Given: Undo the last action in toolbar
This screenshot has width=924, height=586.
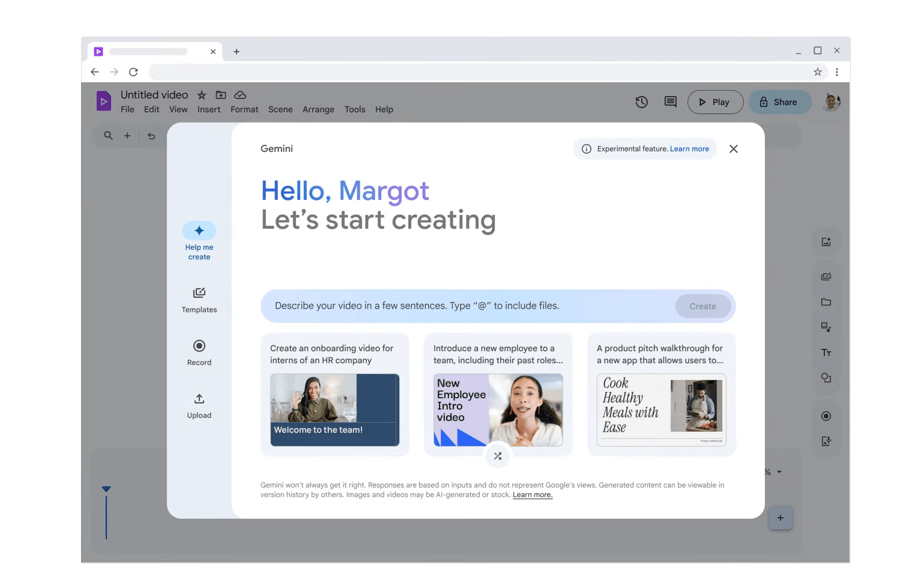Looking at the screenshot, I should pyautogui.click(x=151, y=136).
